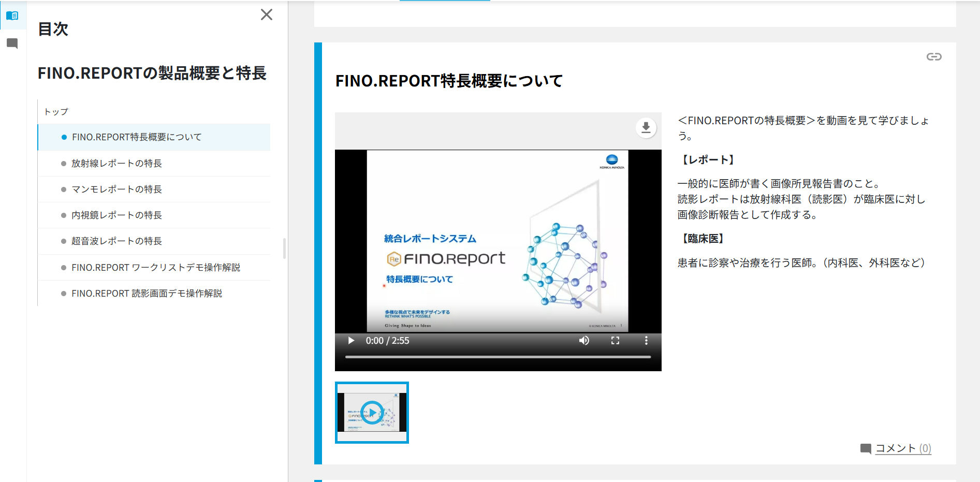Open the table of contents book icon
Image resolution: width=980 pixels, height=482 pixels.
[13, 15]
